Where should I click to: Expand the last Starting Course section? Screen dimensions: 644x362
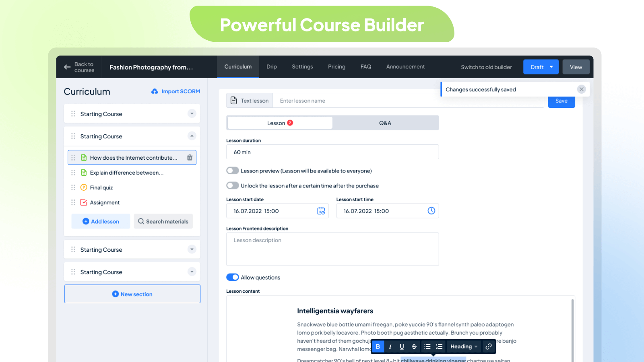click(x=192, y=272)
